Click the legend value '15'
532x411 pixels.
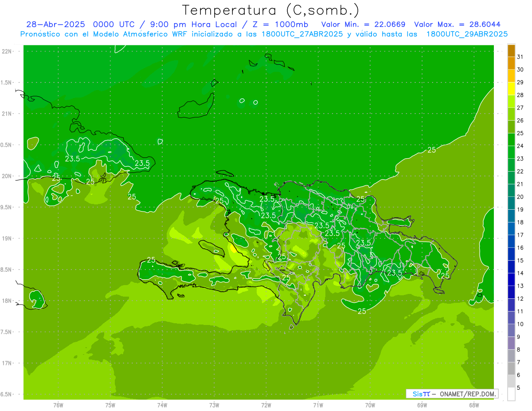point(520,261)
